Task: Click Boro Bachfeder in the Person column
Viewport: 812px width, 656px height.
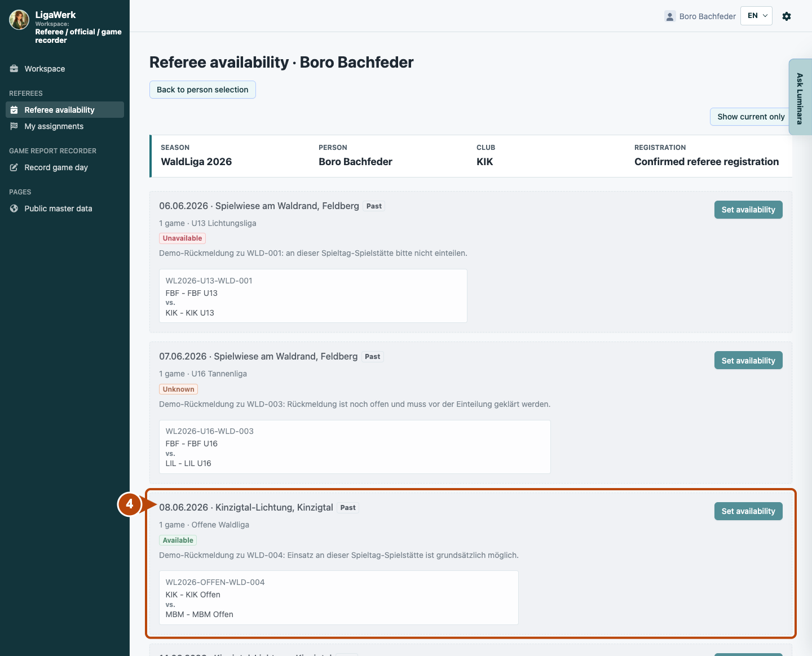Action: [355, 162]
